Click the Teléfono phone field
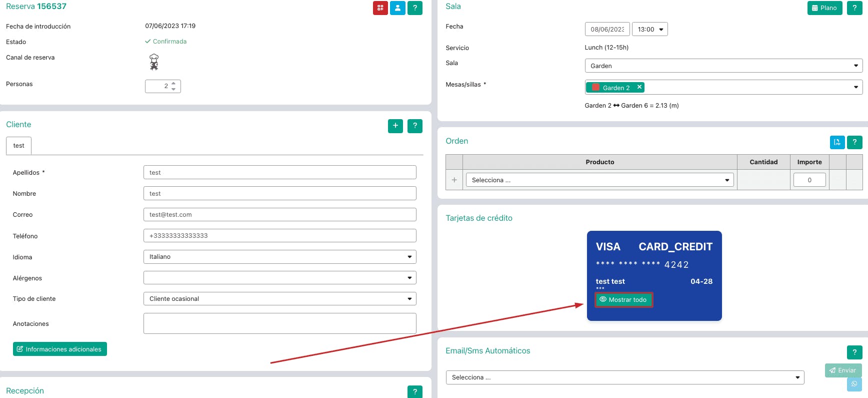 tap(279, 235)
